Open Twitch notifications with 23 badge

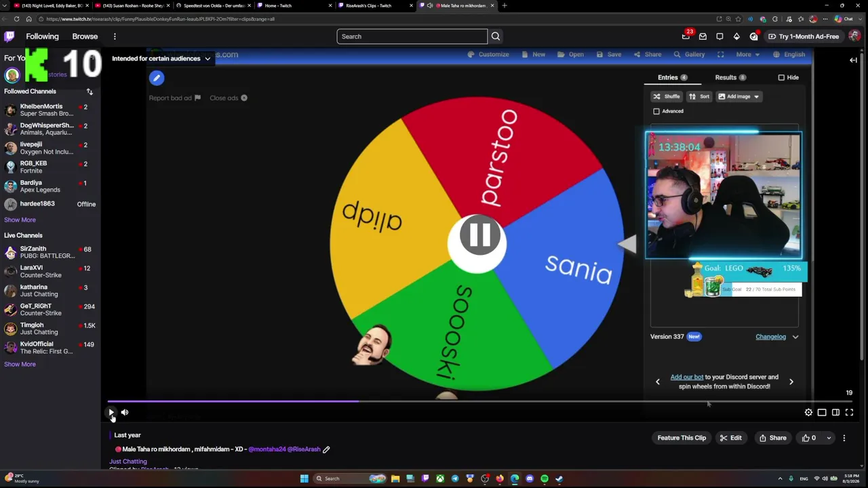(x=686, y=36)
